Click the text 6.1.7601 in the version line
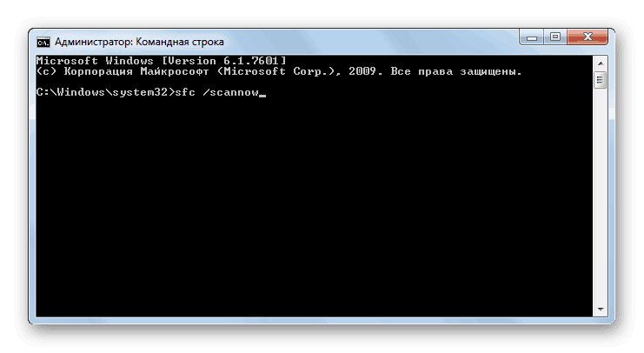This screenshot has width=644, height=353. click(251, 61)
